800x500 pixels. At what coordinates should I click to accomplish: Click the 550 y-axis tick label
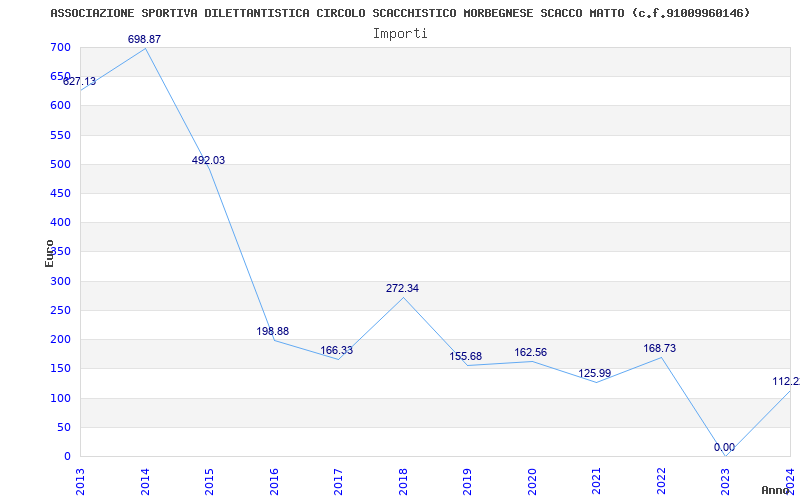point(60,135)
